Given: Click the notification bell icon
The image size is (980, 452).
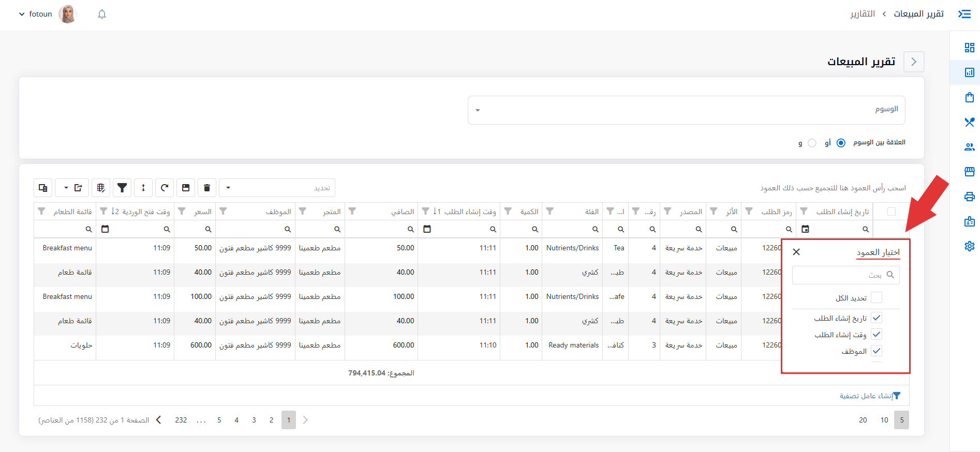Looking at the screenshot, I should point(102,14).
